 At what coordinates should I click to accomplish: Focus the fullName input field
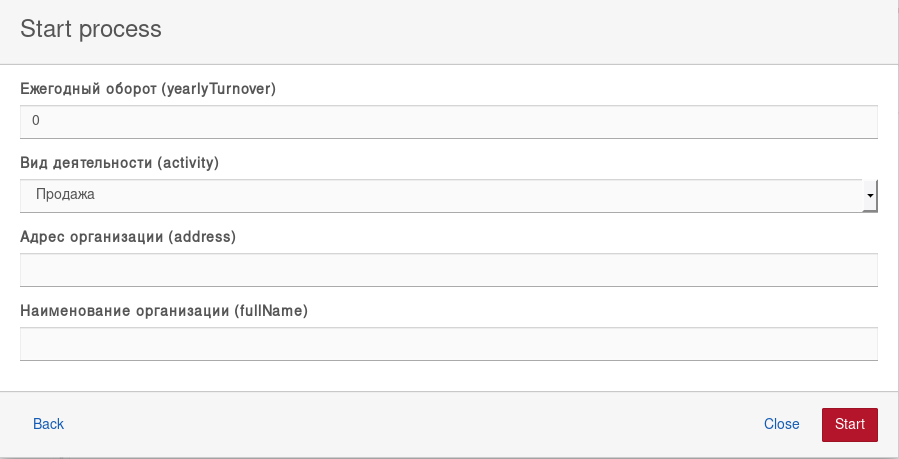point(448,344)
